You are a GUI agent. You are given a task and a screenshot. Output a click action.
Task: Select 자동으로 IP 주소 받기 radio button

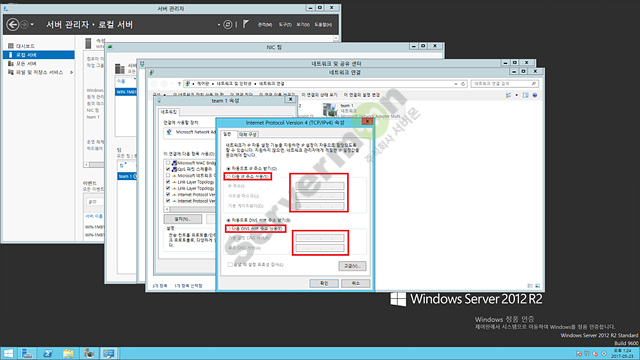(229, 168)
